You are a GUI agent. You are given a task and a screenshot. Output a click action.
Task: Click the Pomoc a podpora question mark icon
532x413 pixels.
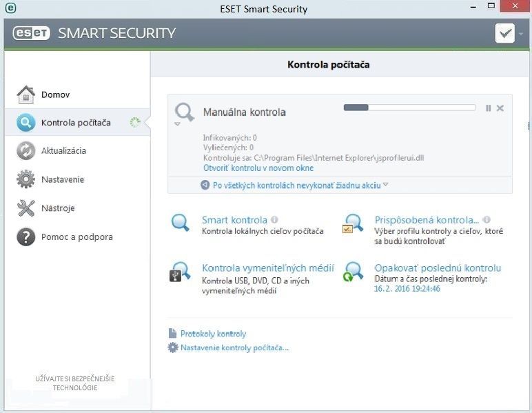click(25, 237)
